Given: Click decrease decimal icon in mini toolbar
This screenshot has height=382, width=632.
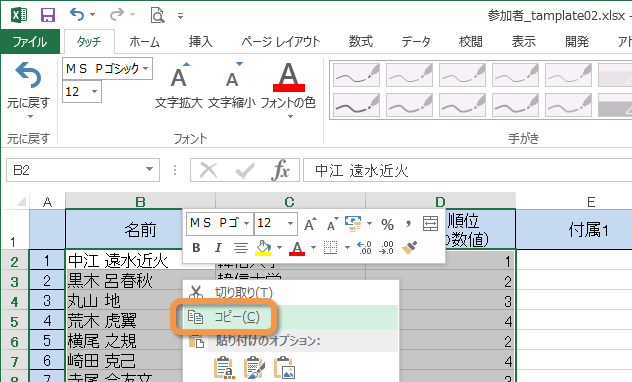Looking at the screenshot, I should 387,247.
